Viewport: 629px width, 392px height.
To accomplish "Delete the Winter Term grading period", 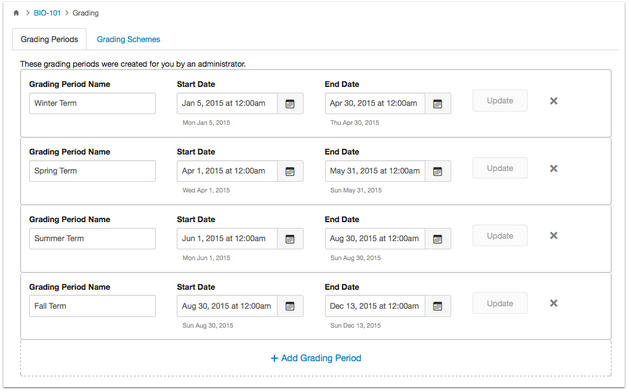I will click(x=554, y=101).
